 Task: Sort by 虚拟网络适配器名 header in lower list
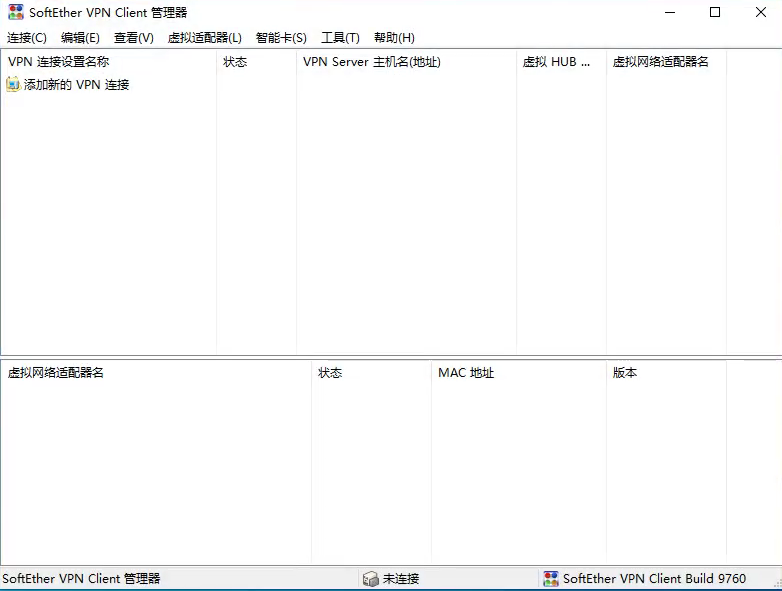pos(156,373)
